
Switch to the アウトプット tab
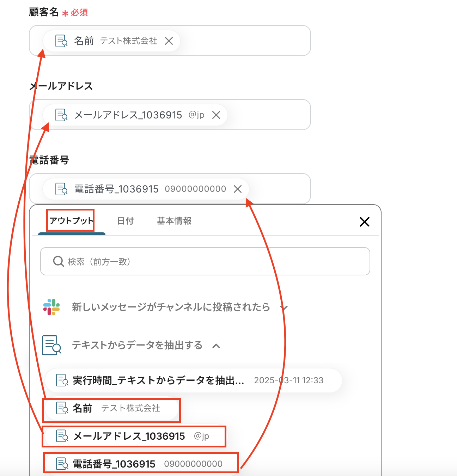click(71, 221)
